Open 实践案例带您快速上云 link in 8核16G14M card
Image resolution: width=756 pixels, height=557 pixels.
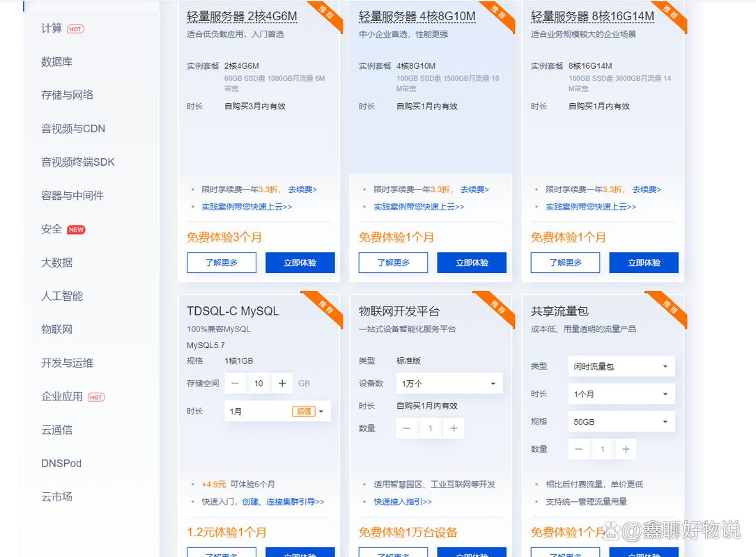coord(591,207)
